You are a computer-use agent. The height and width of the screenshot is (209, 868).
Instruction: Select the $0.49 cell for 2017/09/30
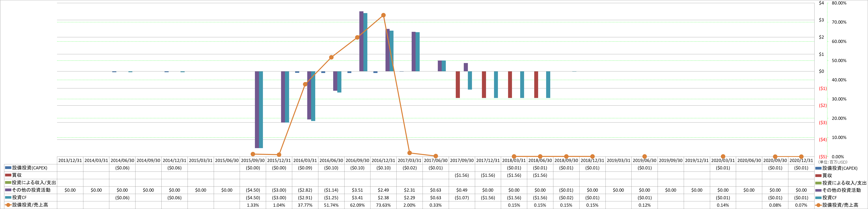pyautogui.click(x=462, y=190)
